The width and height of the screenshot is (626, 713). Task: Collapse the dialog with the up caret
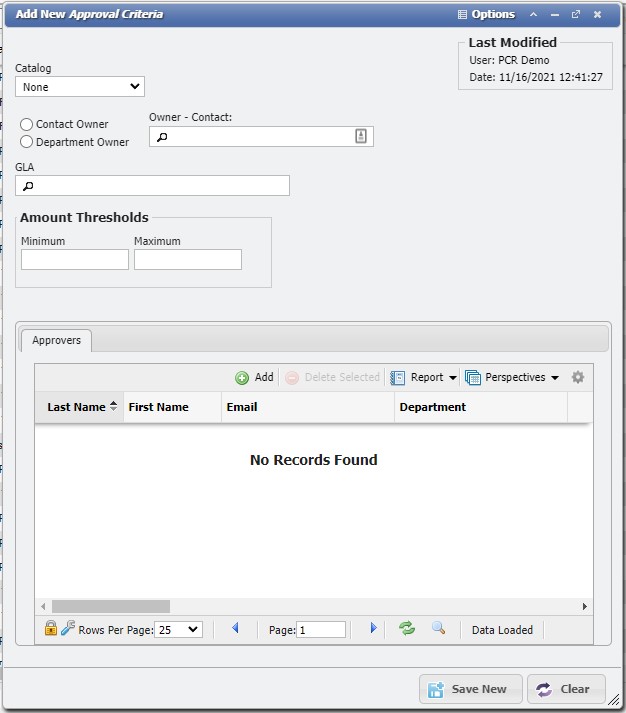click(534, 15)
